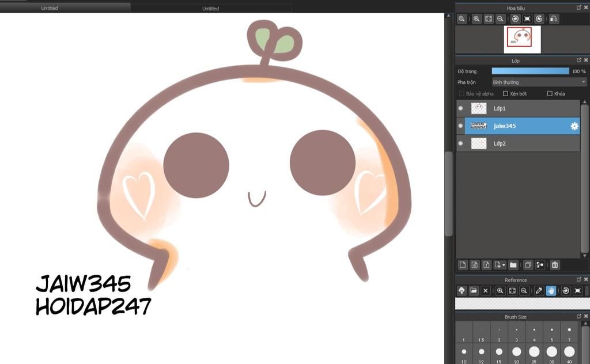Reset reference rotation in the Reference panel
Screen dimensions: 590x364
coord(577,291)
